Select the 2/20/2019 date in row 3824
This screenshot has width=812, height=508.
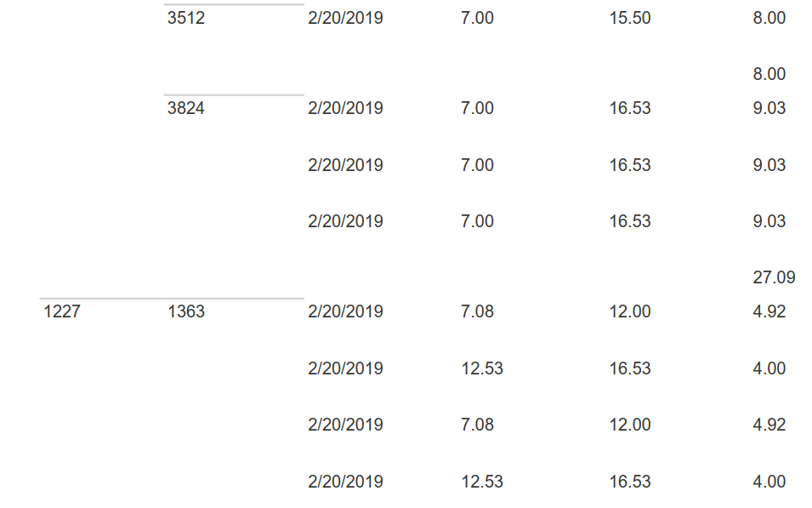coord(345,108)
